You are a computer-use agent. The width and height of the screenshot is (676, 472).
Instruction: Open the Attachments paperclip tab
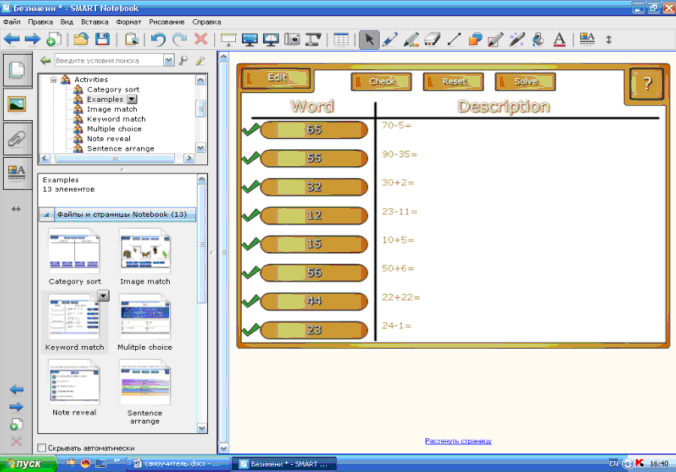coord(17,138)
